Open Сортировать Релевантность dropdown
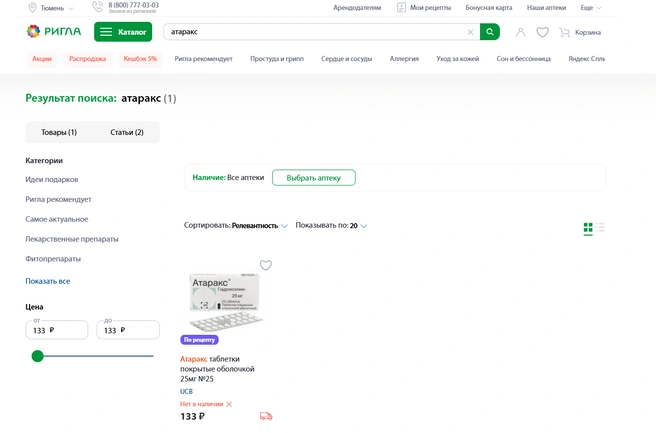This screenshot has width=656, height=433. coord(236,225)
